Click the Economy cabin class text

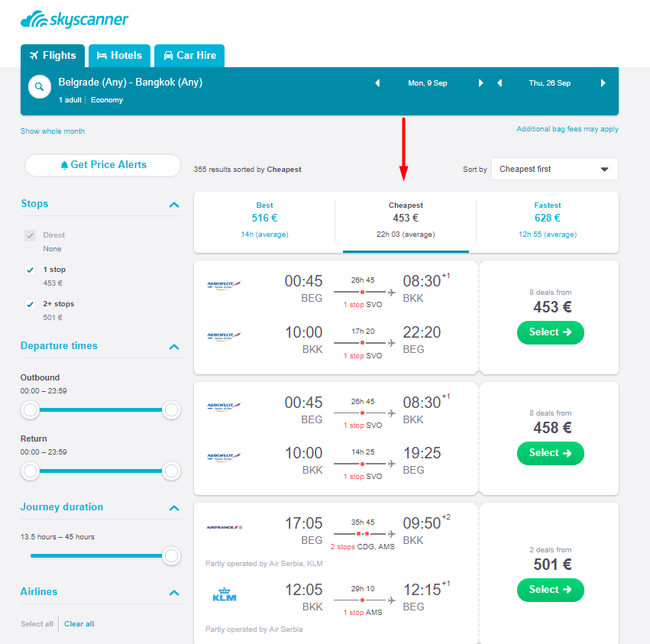click(107, 100)
